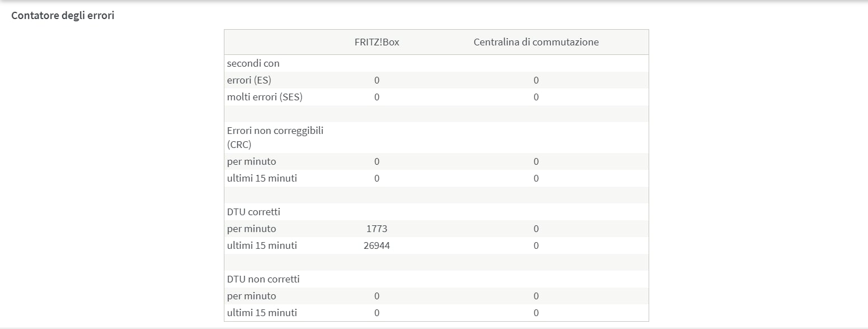The image size is (868, 329).
Task: Click FRITZ!Box value for errori (ES)
Action: click(377, 80)
